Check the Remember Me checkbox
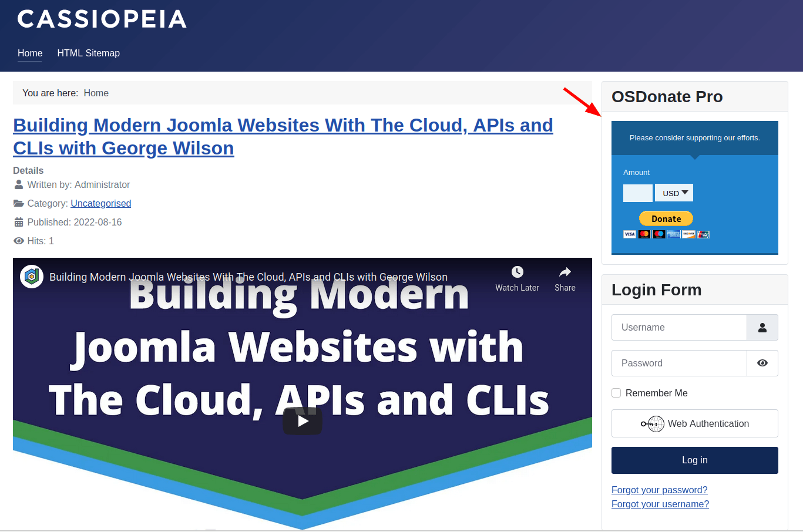The height and width of the screenshot is (532, 803). click(616, 393)
